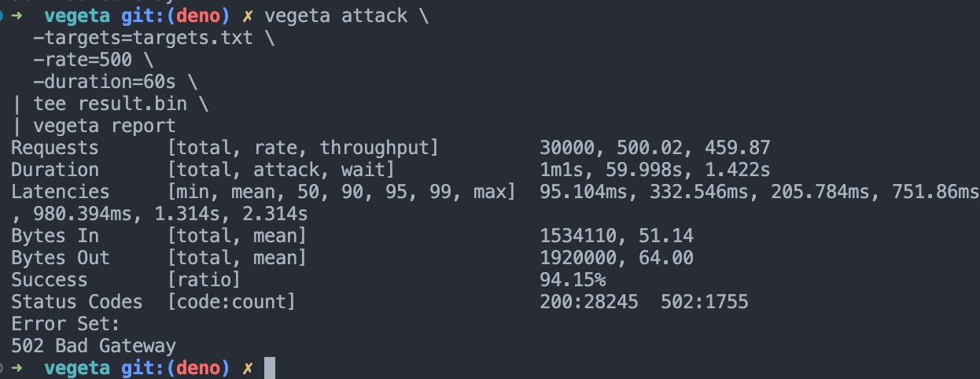Click the "502 Bad Gateway" error line
980x379 pixels.
[x=94, y=346]
